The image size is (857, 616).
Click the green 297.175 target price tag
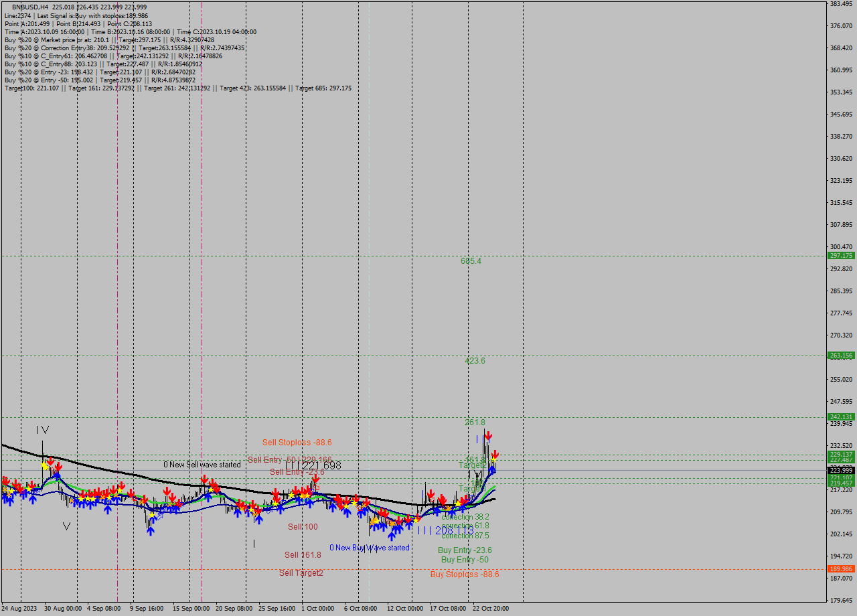click(840, 255)
